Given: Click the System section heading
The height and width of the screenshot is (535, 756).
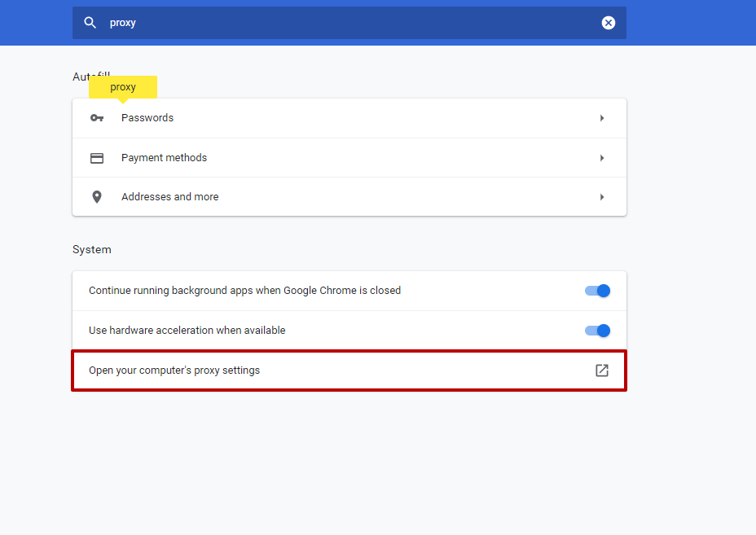Looking at the screenshot, I should (91, 249).
